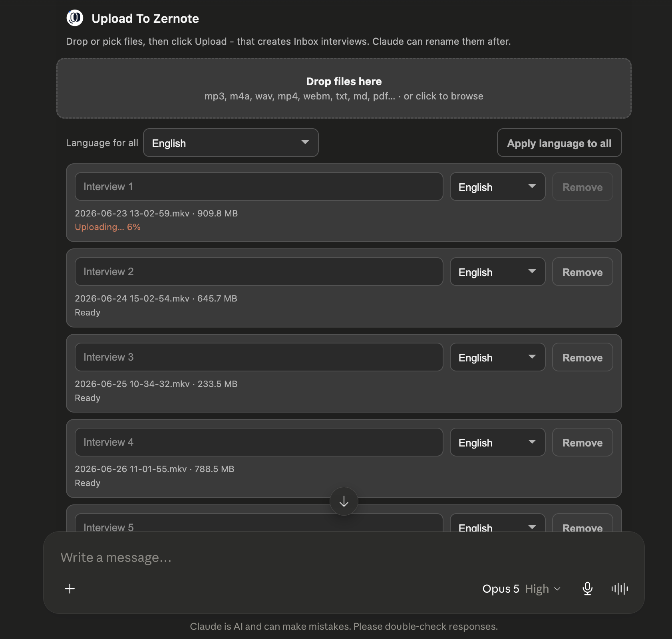The height and width of the screenshot is (639, 672).
Task: Click the plus attachment icon
Action: tap(70, 589)
